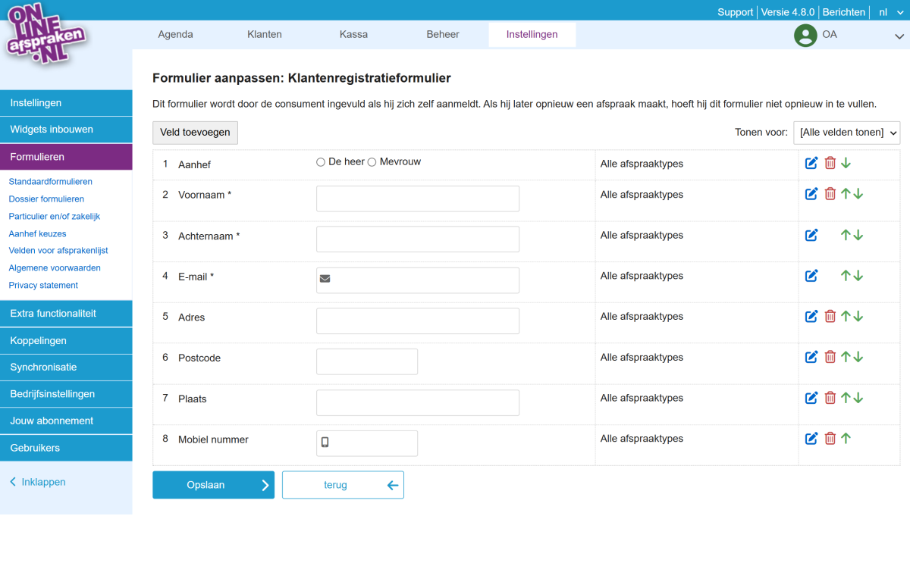This screenshot has height=588, width=910.
Task: Edit the Achternaam field
Action: [811, 235]
